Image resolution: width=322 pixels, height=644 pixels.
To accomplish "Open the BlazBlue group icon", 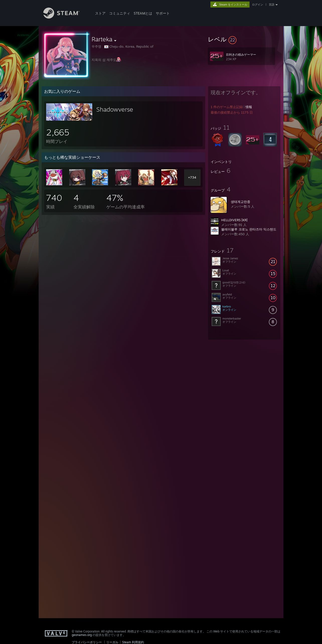I will [215, 231].
